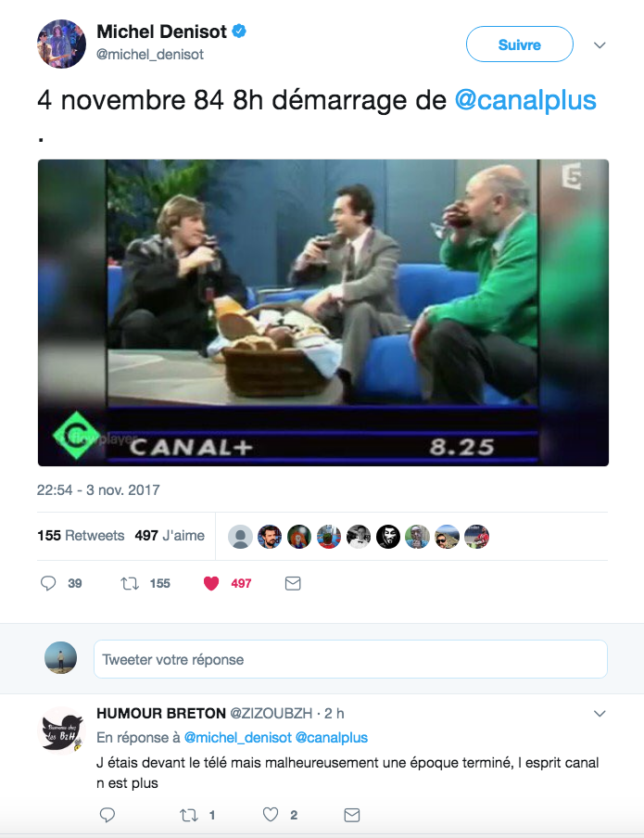
Task: Like HUMOUR BRETON's reply with heart icon
Action: pyautogui.click(x=271, y=815)
